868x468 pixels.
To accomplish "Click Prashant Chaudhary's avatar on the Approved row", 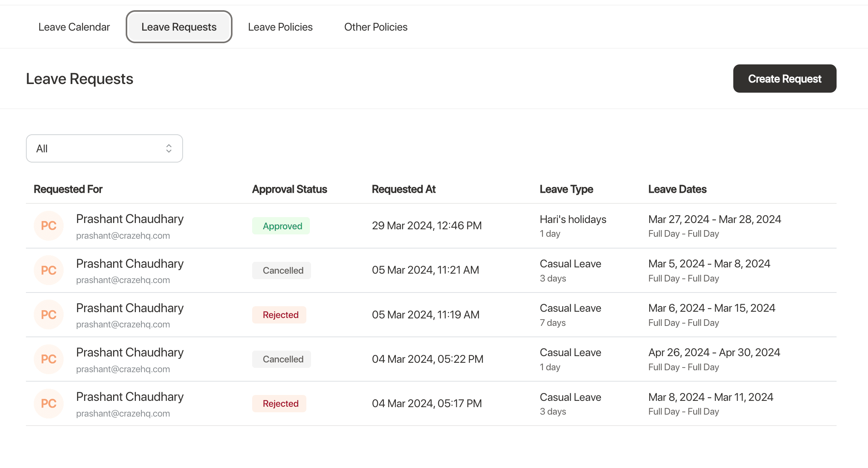I will [48, 226].
